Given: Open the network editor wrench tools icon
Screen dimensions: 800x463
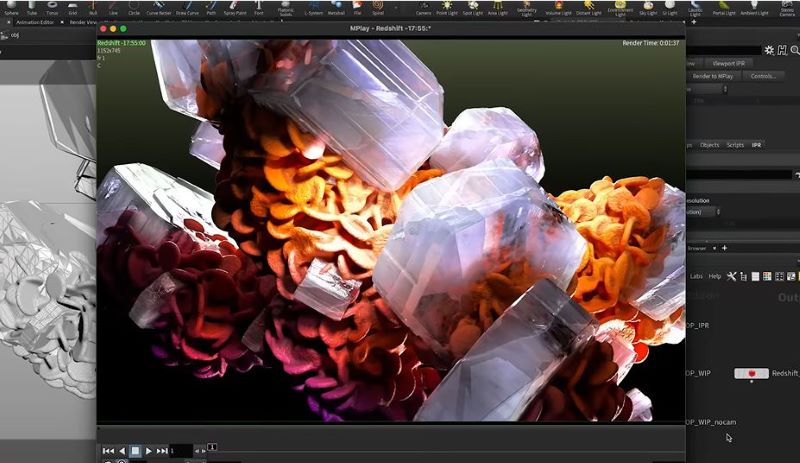Looking at the screenshot, I should coord(731,276).
